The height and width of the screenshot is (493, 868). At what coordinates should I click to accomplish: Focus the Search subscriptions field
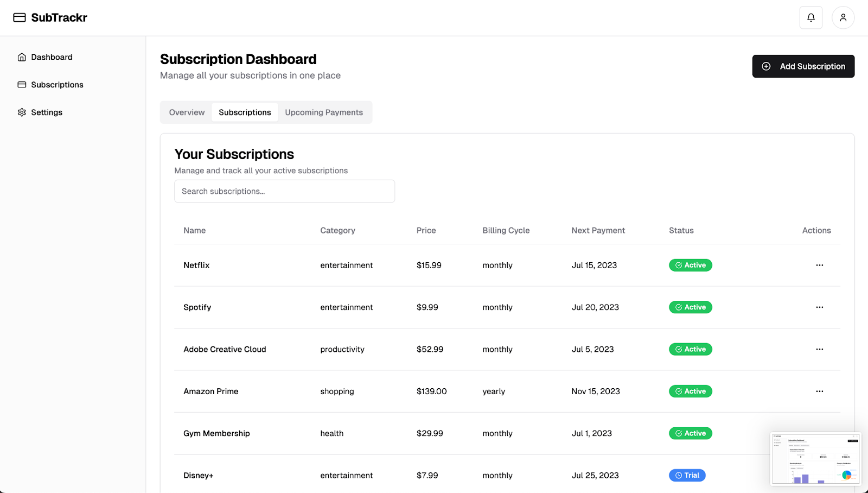point(284,191)
